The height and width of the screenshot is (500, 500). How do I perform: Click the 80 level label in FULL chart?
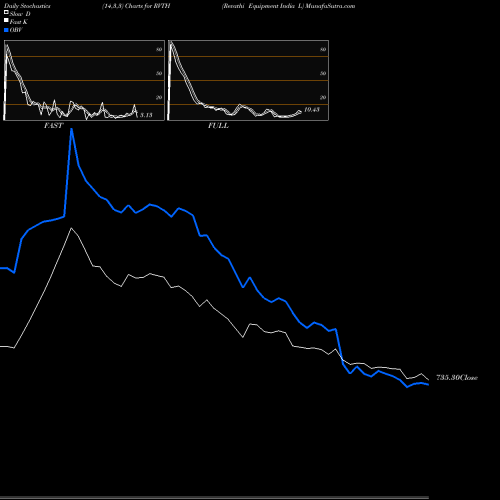pyautogui.click(x=323, y=49)
